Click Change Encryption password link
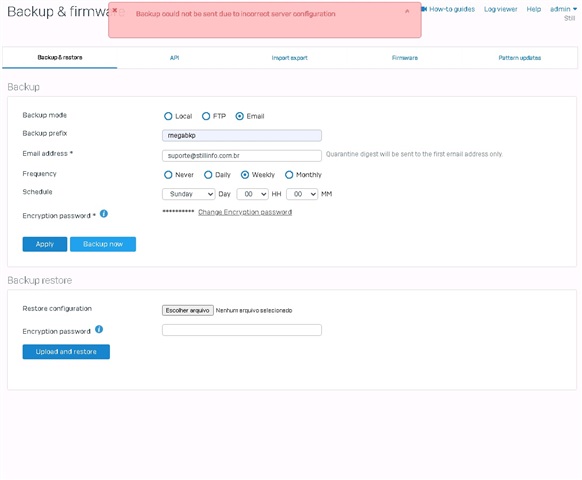Screen dimensions: 582x480 [x=245, y=212]
